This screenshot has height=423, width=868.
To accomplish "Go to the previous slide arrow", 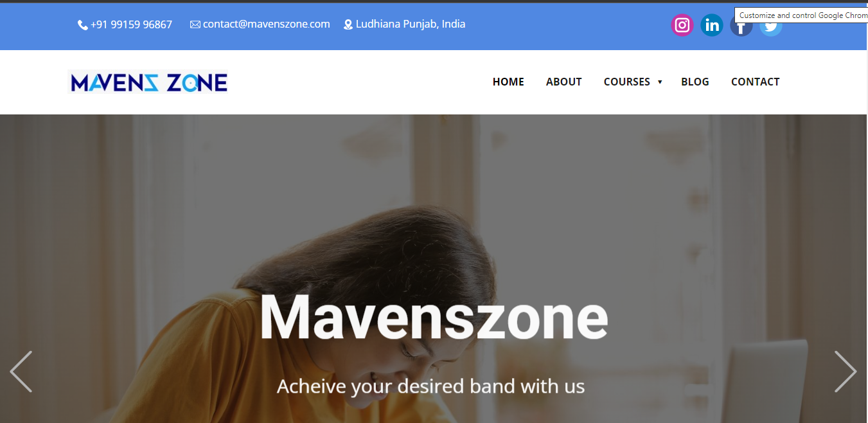I will point(21,372).
